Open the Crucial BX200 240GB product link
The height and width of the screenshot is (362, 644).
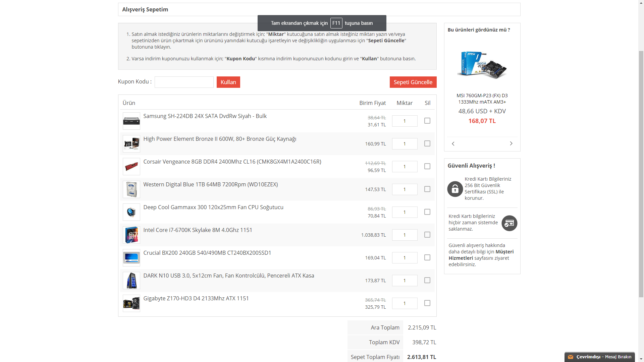click(x=207, y=253)
